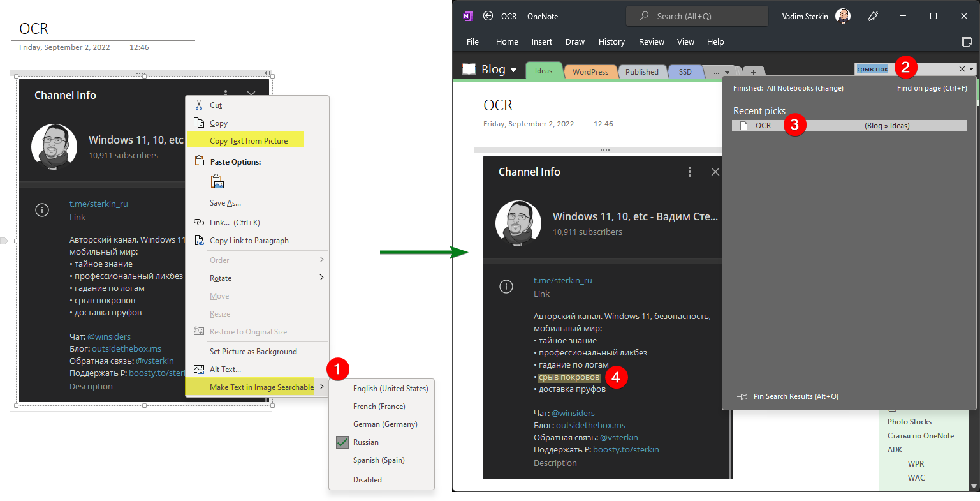
Task: Click the notebook icon beside Blog
Action: point(469,69)
